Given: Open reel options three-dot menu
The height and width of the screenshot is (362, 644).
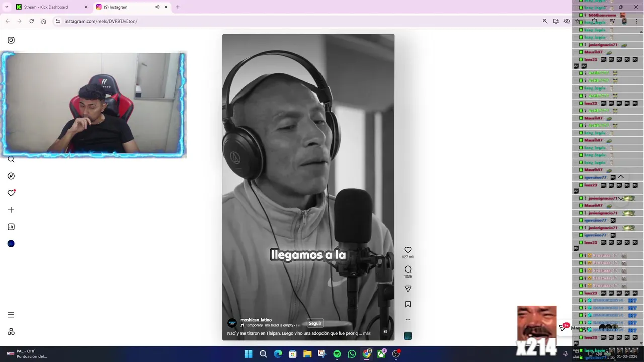Looking at the screenshot, I should 408,320.
